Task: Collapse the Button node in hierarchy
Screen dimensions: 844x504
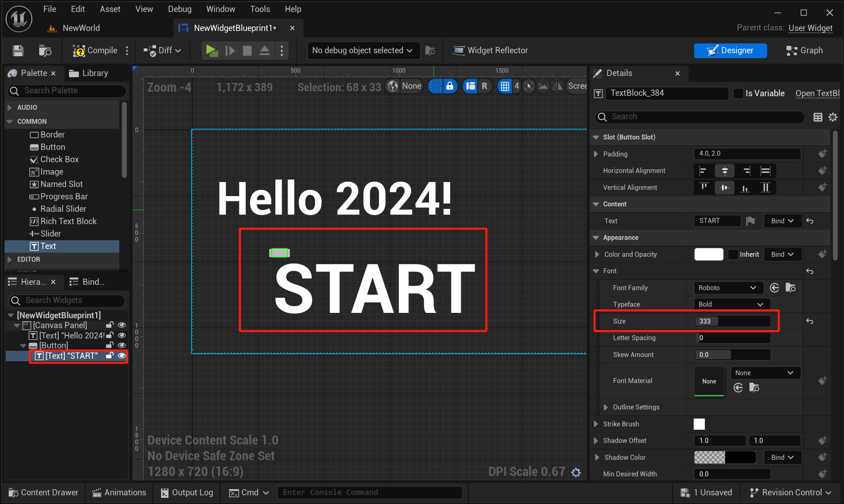Action: coord(23,345)
